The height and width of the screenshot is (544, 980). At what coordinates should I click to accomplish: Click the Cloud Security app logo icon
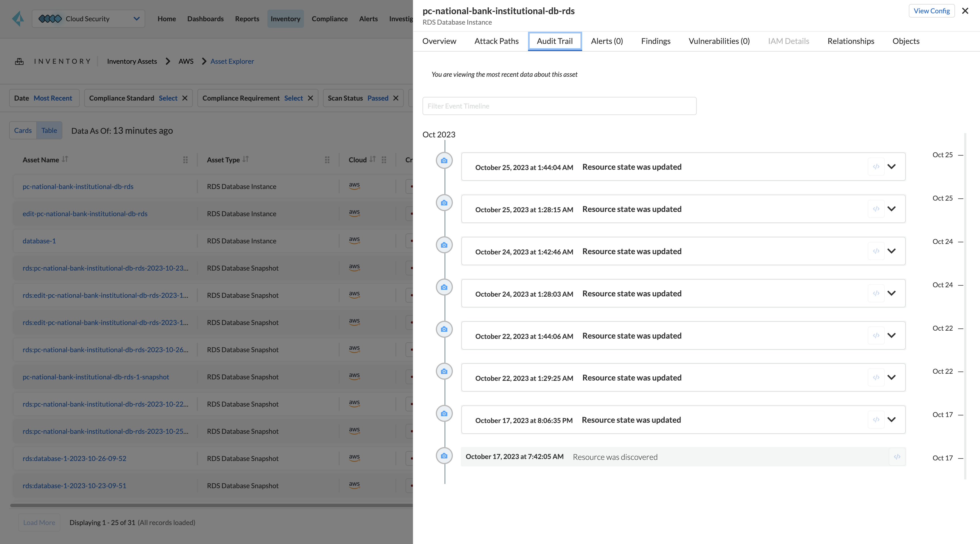50,18
